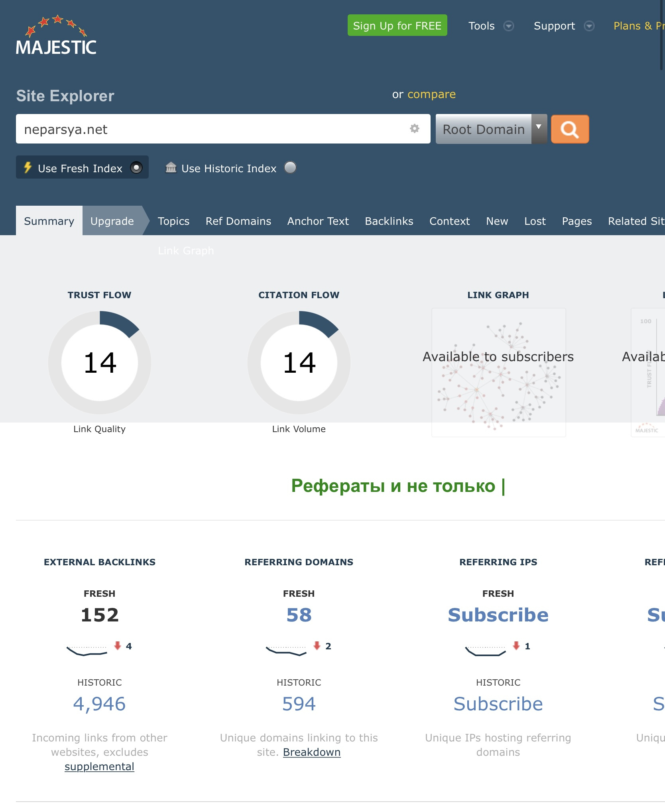Open the Context tab
665x812 pixels.
point(450,221)
